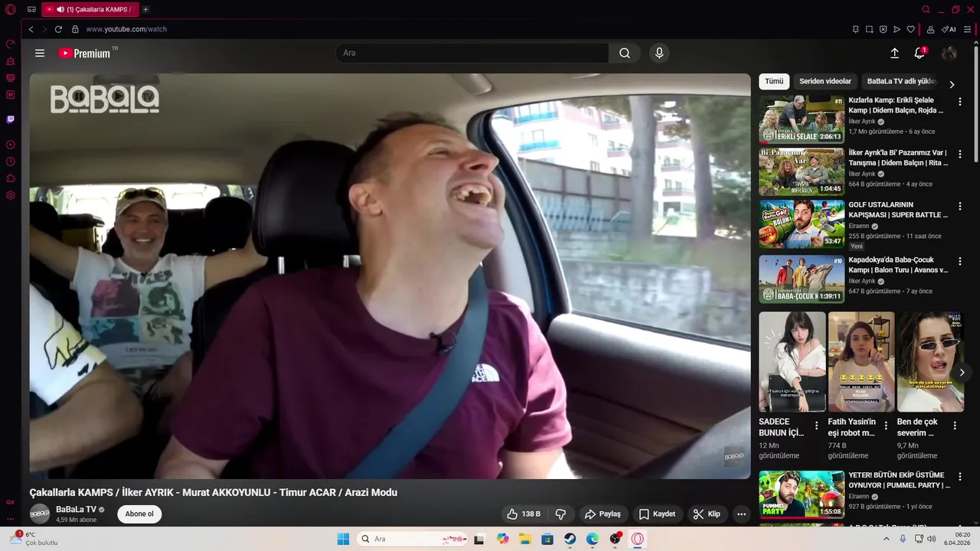
Task: Select the Seriden videolar chip
Action: [x=825, y=81]
